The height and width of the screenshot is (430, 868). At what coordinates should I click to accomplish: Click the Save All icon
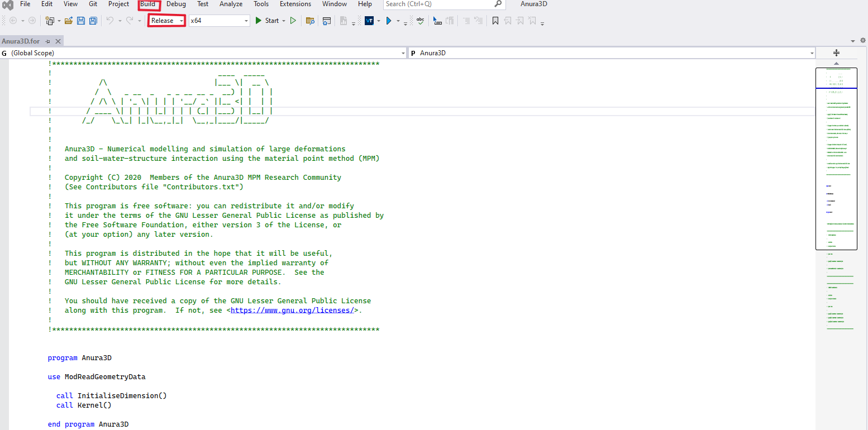[x=93, y=20]
